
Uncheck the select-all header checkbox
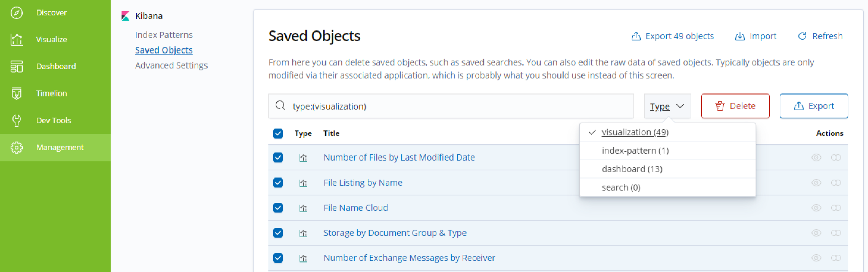tap(278, 133)
